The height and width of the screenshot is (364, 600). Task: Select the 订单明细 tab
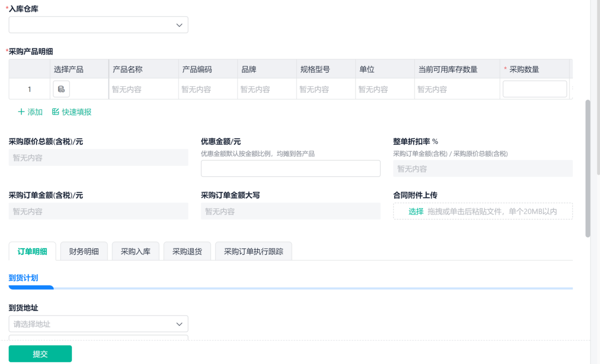pos(32,252)
